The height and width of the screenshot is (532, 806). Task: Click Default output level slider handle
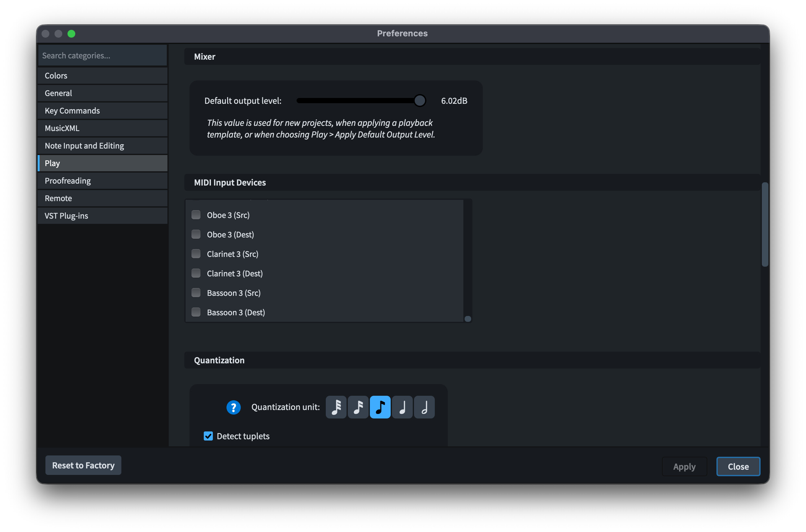coord(420,101)
